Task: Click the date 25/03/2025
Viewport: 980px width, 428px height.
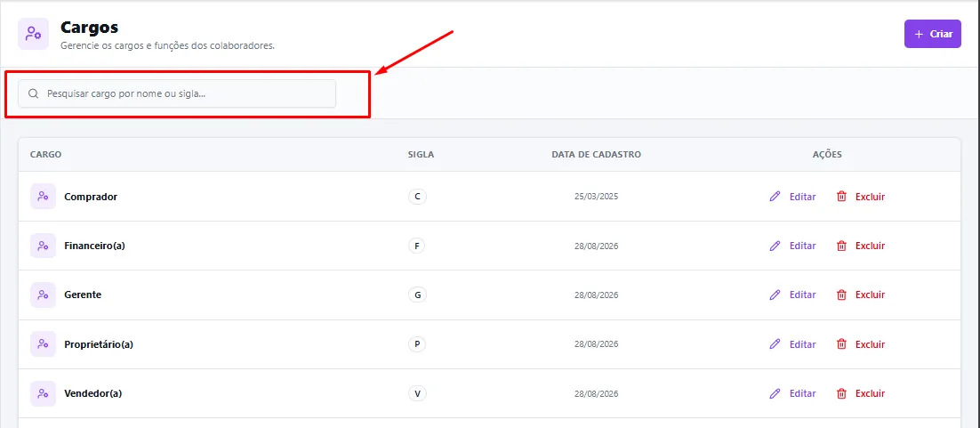Action: (x=596, y=197)
